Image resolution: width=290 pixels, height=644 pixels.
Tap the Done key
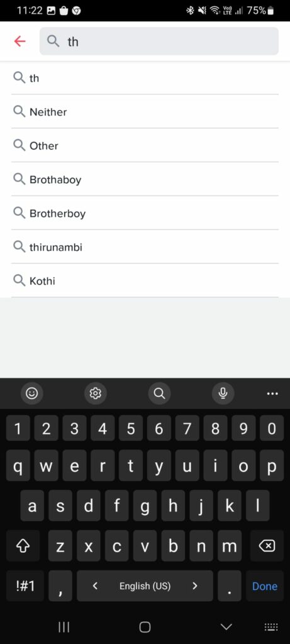(x=265, y=586)
